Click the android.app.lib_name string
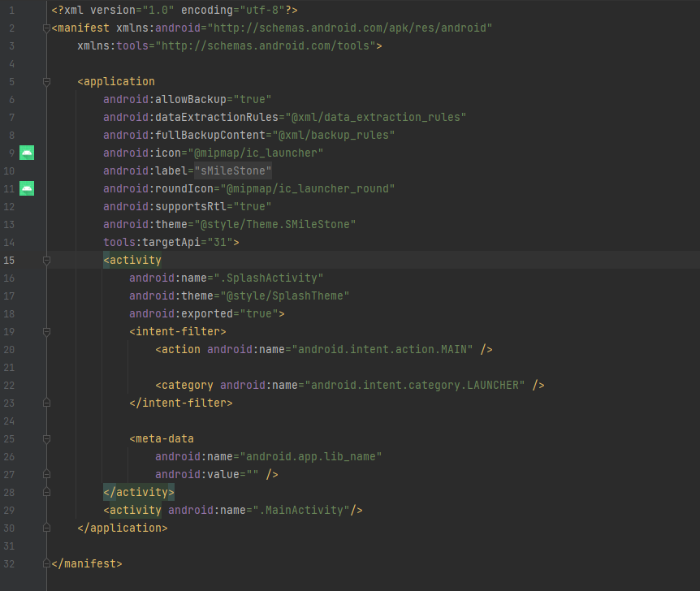The width and height of the screenshot is (700, 591). (311, 456)
